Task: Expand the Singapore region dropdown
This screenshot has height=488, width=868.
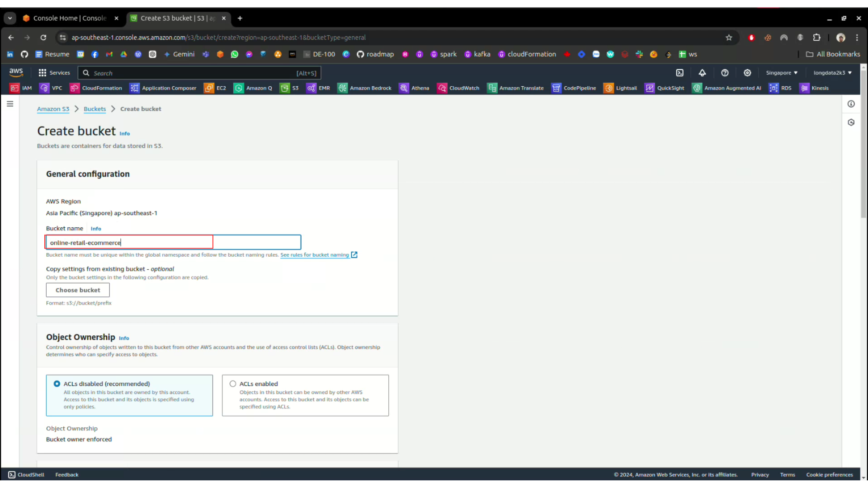Action: (782, 73)
